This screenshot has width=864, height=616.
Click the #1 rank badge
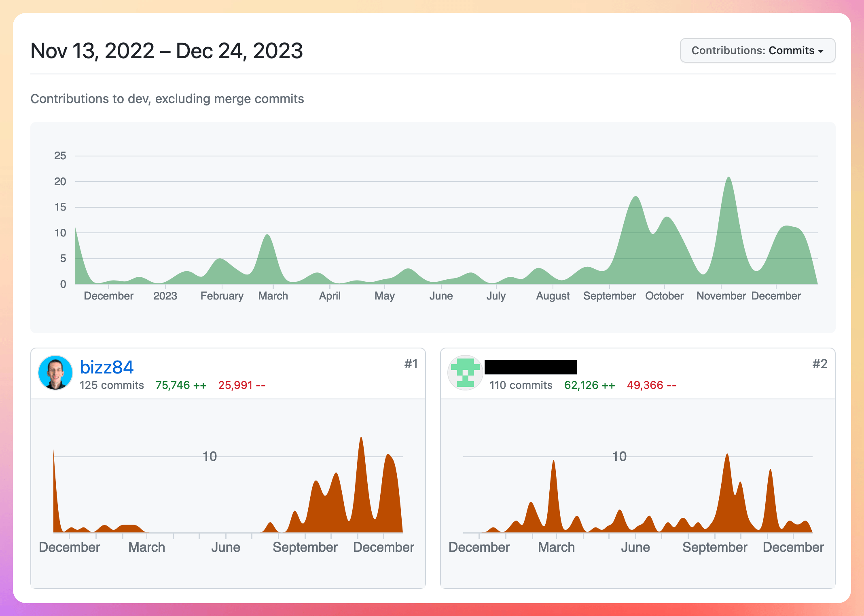[x=411, y=364]
